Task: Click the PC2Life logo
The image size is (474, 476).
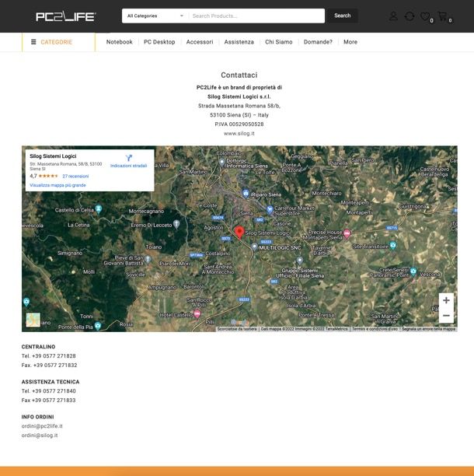Action: pyautogui.click(x=66, y=16)
